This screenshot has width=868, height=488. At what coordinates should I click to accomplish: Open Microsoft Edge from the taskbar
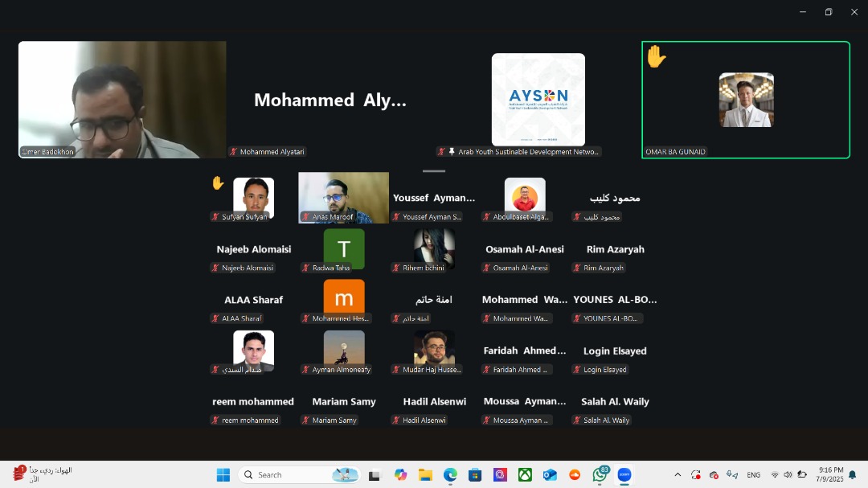click(450, 475)
